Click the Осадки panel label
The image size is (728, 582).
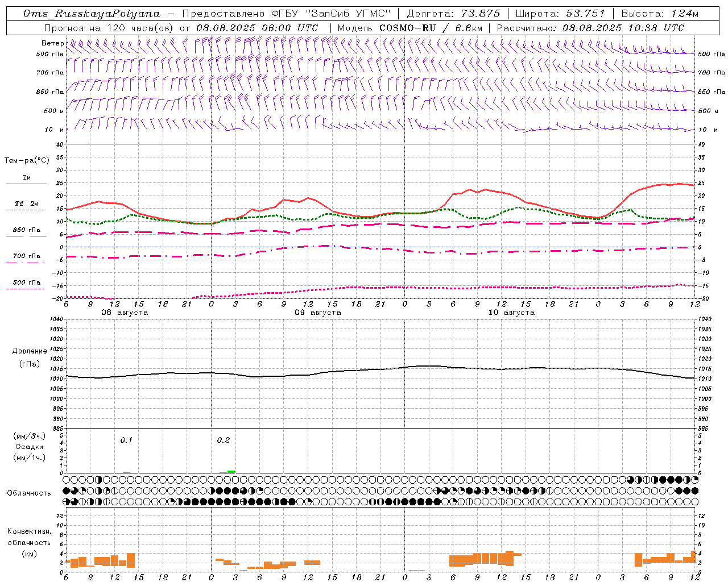tap(30, 447)
